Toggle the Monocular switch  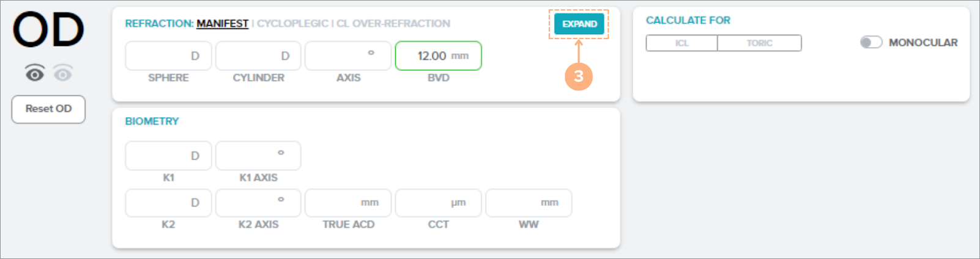(870, 42)
